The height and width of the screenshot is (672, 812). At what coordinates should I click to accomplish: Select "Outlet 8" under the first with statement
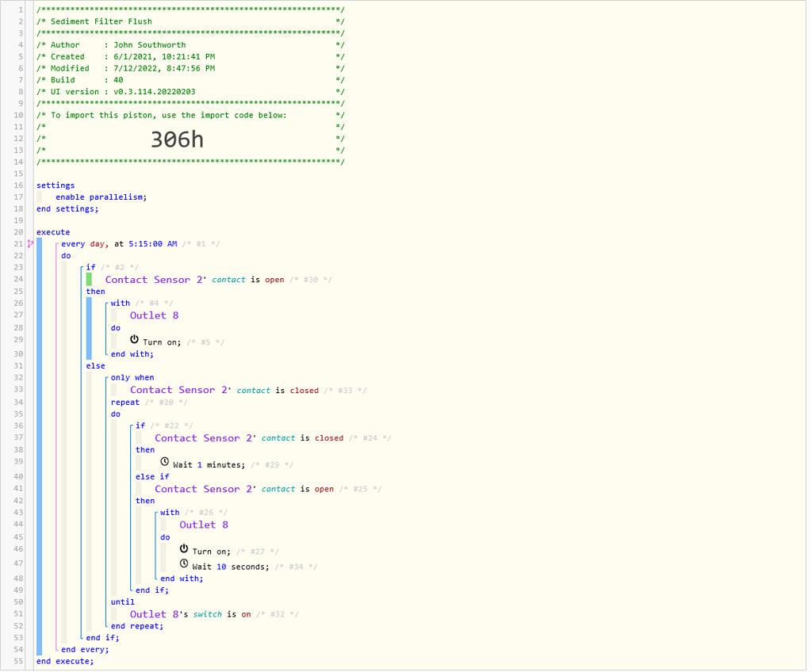[154, 315]
